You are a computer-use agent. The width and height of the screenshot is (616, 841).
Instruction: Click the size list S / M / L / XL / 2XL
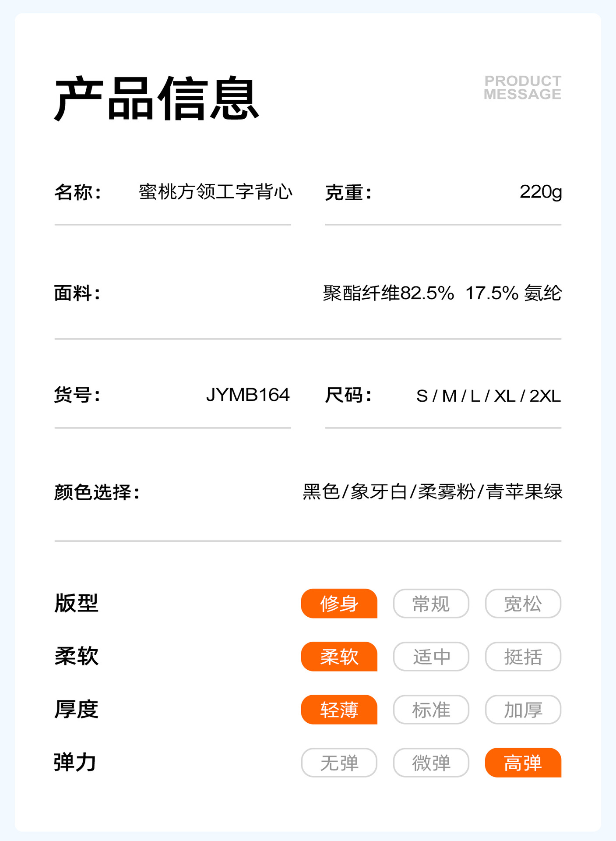tap(489, 396)
